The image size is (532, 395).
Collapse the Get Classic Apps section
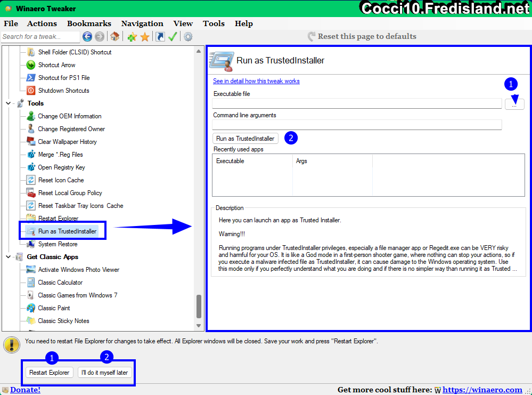point(9,257)
